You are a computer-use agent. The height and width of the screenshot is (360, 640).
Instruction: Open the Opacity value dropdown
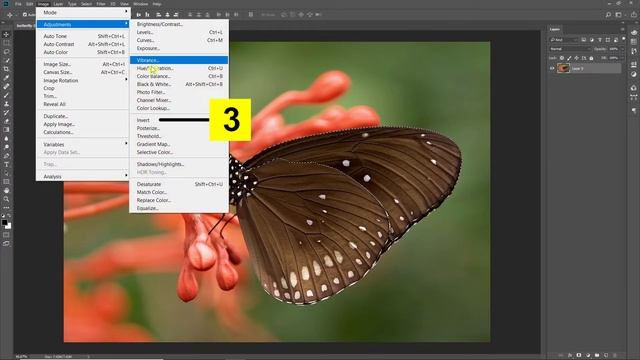coord(621,49)
